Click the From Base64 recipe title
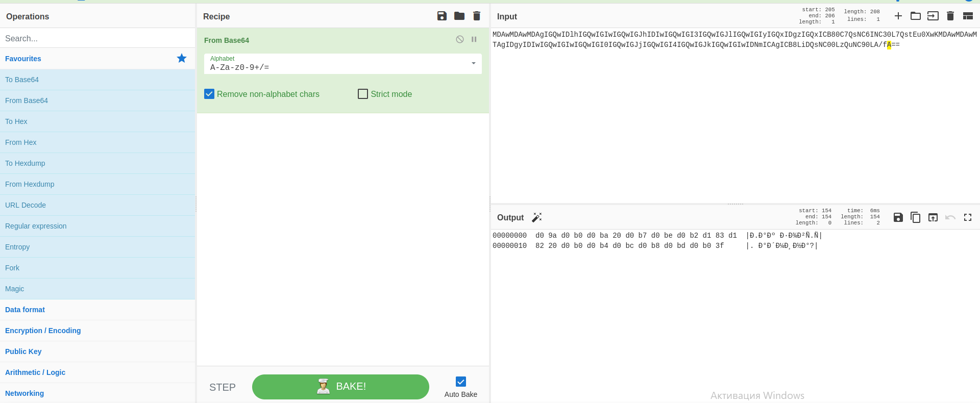The width and height of the screenshot is (980, 403). pyautogui.click(x=227, y=40)
